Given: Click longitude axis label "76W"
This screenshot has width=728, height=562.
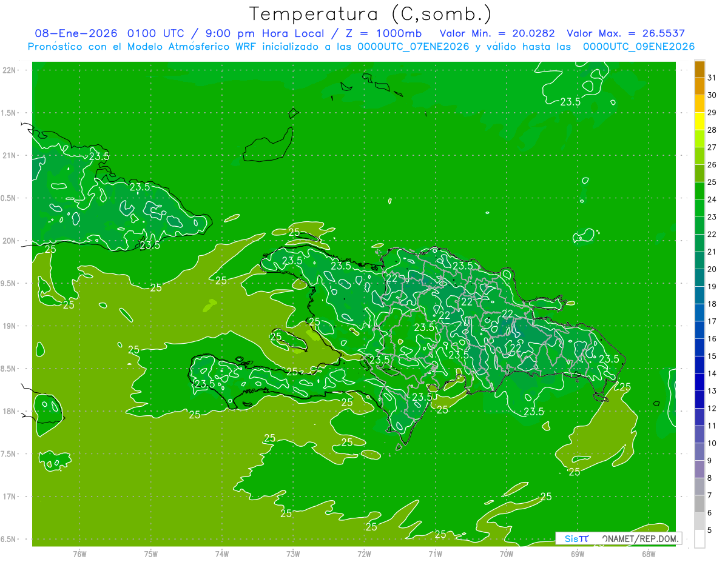Looking at the screenshot, I should point(79,554).
